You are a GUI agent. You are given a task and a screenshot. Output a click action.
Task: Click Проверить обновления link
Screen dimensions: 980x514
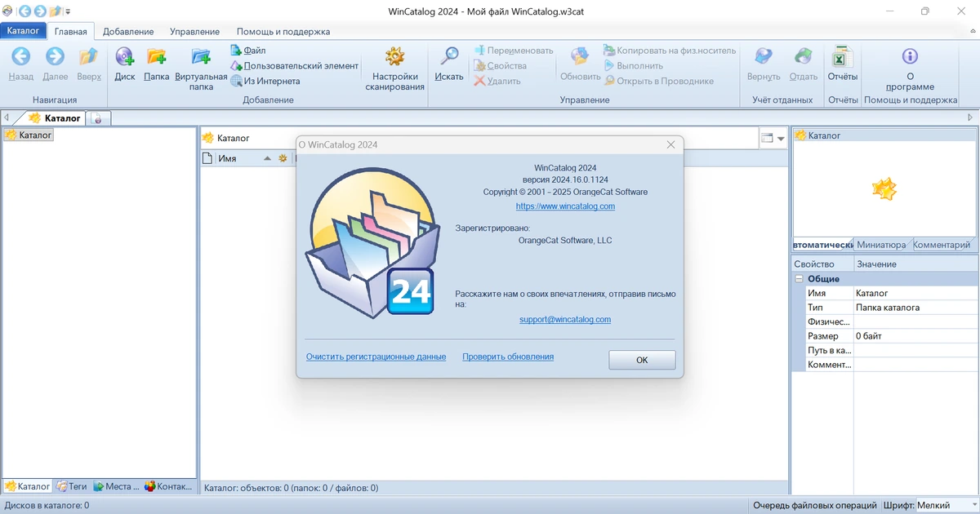[x=508, y=357]
